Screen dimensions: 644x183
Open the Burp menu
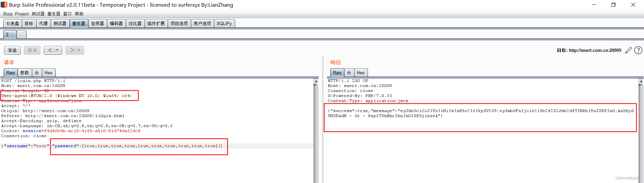pos(8,14)
